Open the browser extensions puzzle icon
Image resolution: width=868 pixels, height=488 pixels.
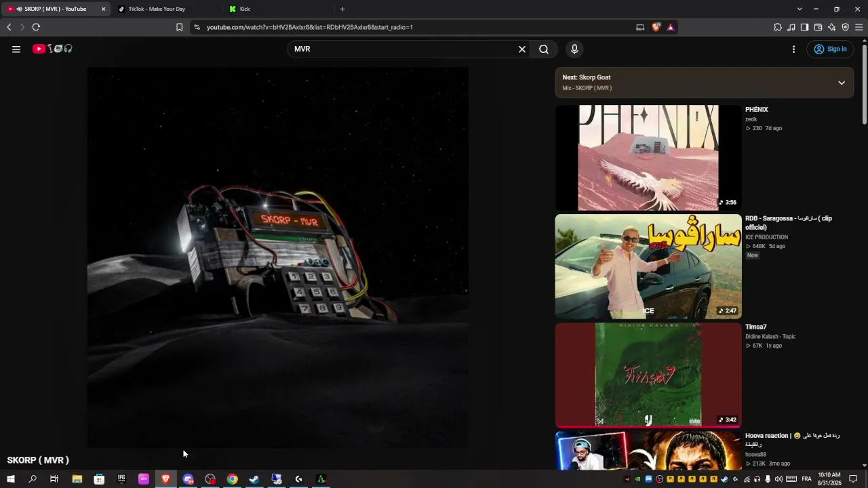point(778,27)
